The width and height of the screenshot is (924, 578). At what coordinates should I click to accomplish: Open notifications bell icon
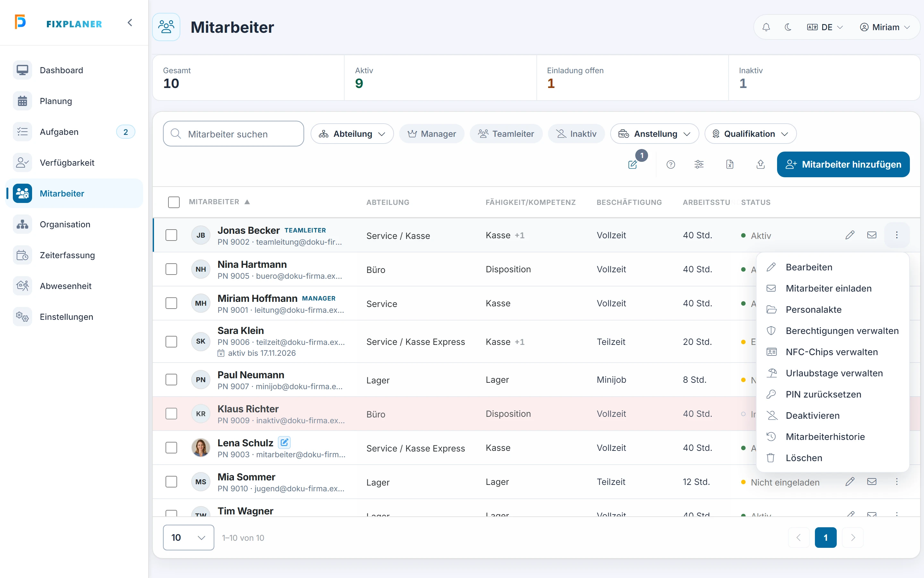click(x=766, y=27)
